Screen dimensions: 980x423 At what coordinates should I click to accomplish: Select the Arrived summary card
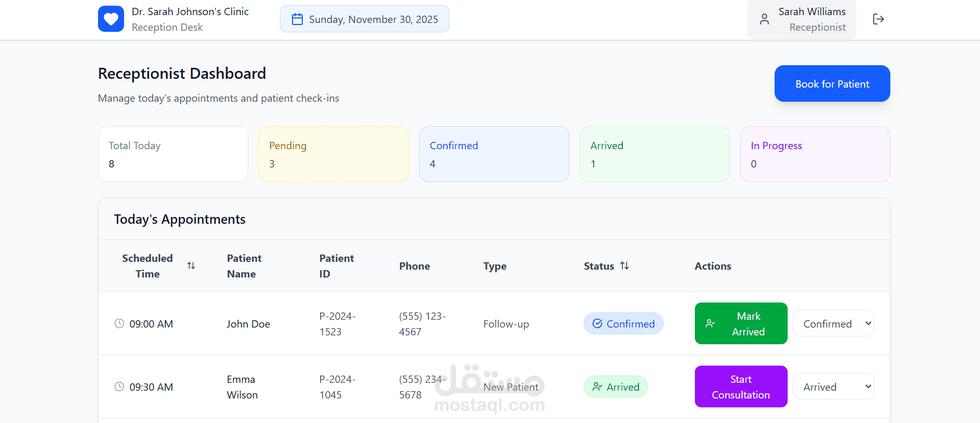click(654, 154)
